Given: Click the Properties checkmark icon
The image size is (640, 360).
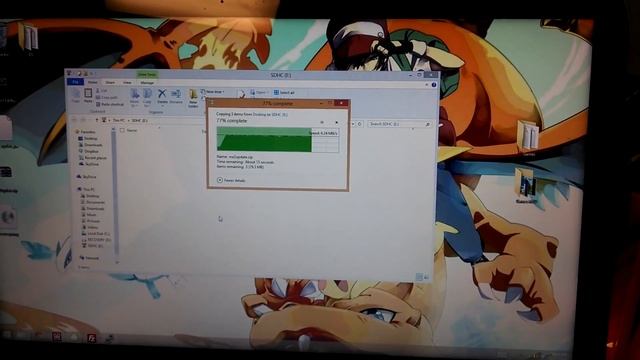Looking at the screenshot, I should [242, 95].
